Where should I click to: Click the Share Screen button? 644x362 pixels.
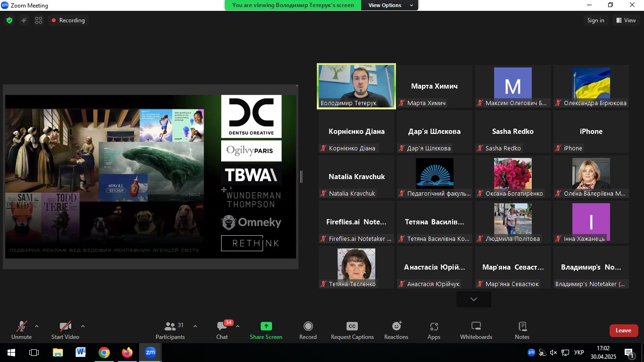point(266,330)
